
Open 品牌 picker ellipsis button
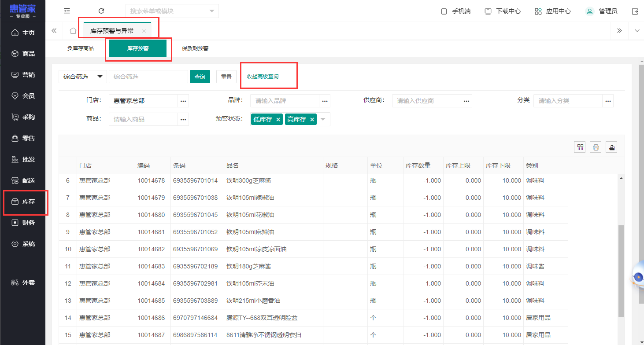point(325,101)
